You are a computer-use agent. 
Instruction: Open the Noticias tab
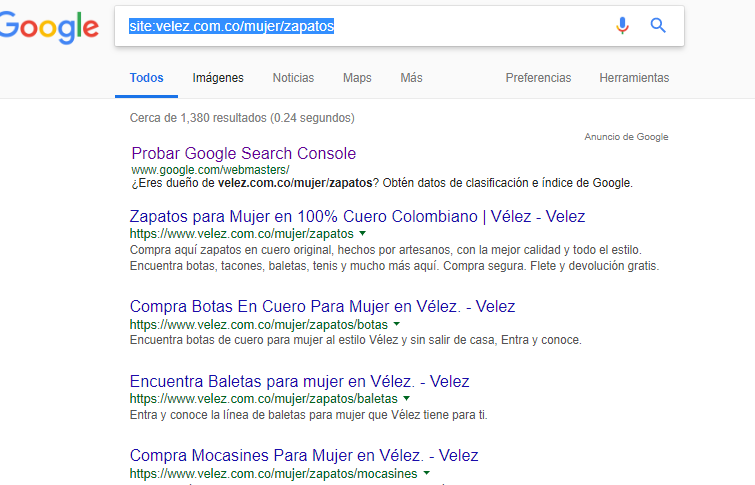293,78
